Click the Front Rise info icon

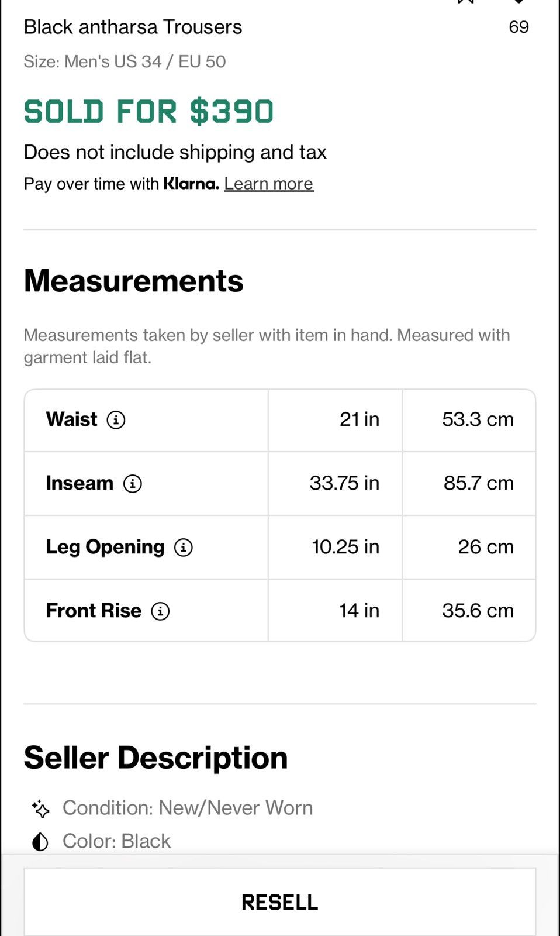click(160, 611)
